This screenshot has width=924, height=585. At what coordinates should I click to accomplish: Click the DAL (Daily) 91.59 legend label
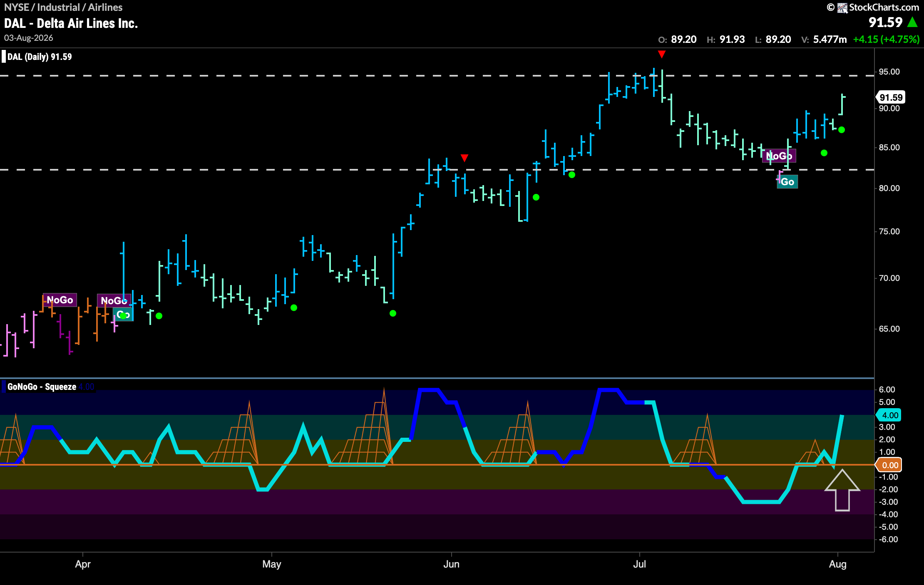[x=40, y=57]
